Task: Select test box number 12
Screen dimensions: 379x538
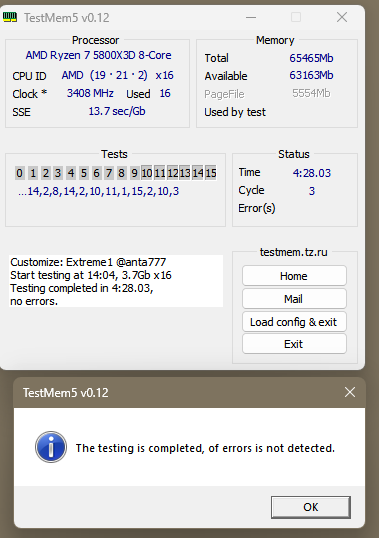Action: 173,173
